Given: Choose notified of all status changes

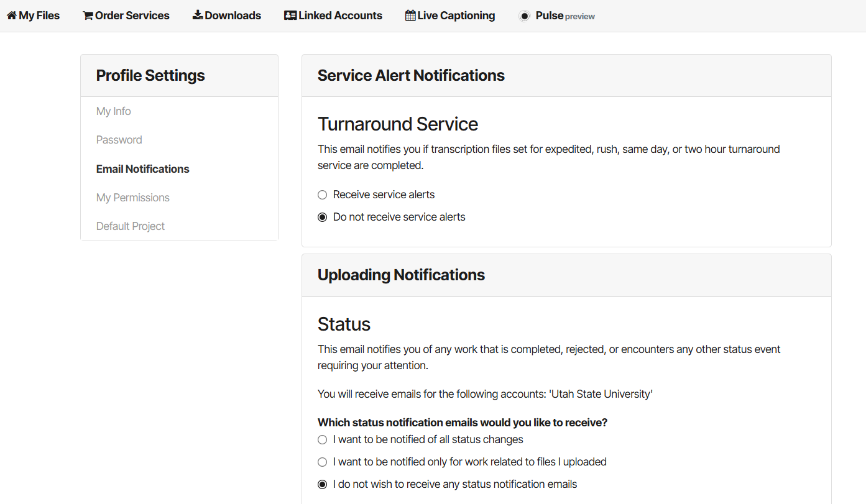Looking at the screenshot, I should (x=322, y=440).
